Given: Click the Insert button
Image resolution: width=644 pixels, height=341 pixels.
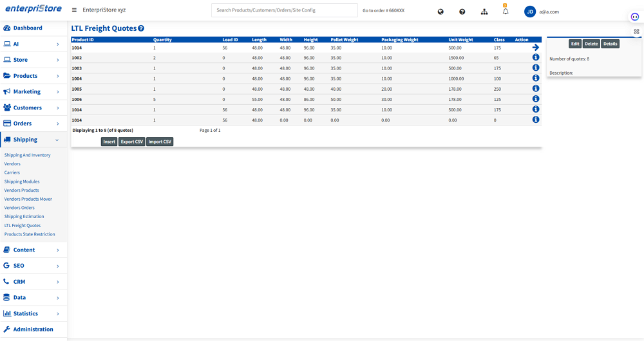Looking at the screenshot, I should 109,142.
